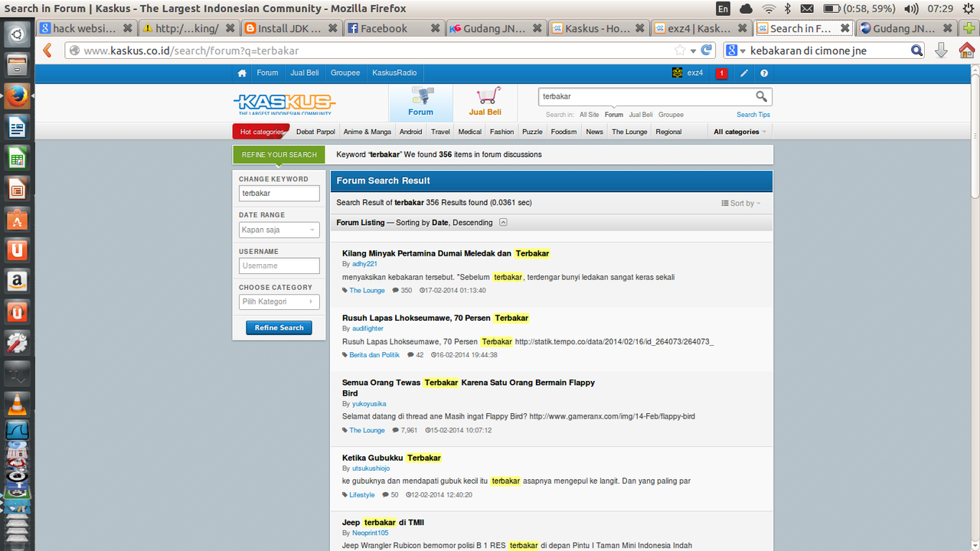980x551 pixels.
Task: Open Amazon launcher icon
Action: (x=17, y=281)
